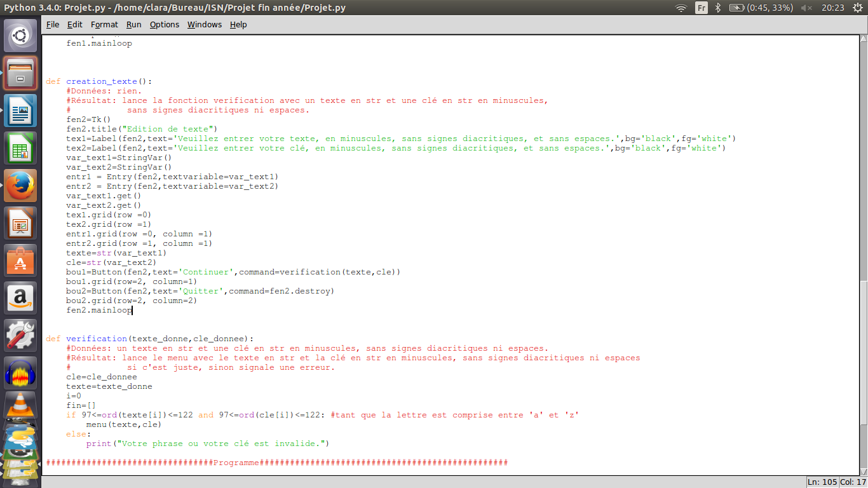Open the Wi-Fi network indicator

(x=681, y=8)
